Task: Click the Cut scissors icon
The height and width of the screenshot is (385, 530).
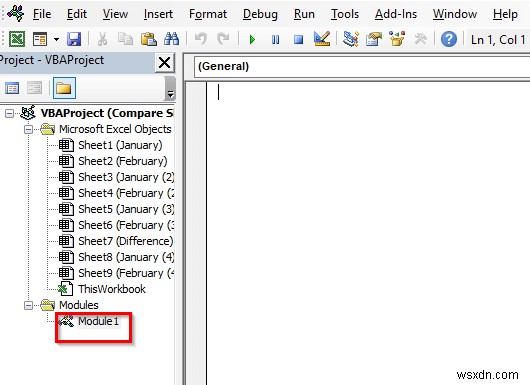Action: point(102,39)
